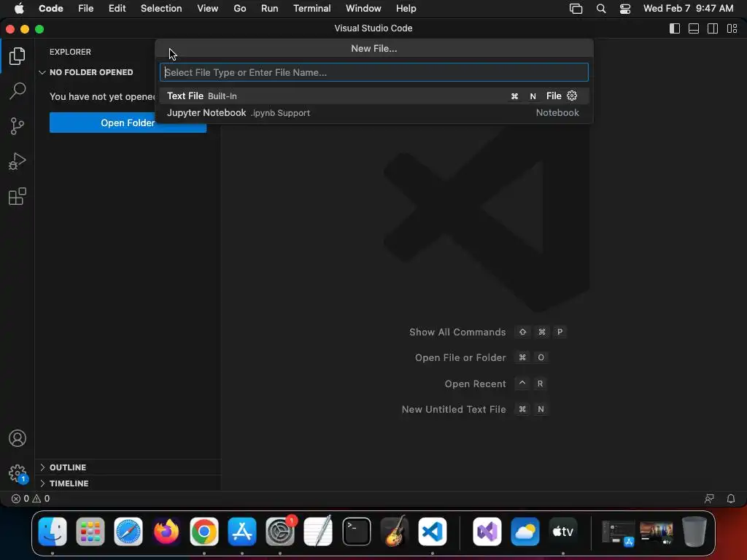Screen dimensions: 747x560
Task: Open Control Center in menu bar
Action: 625,9
